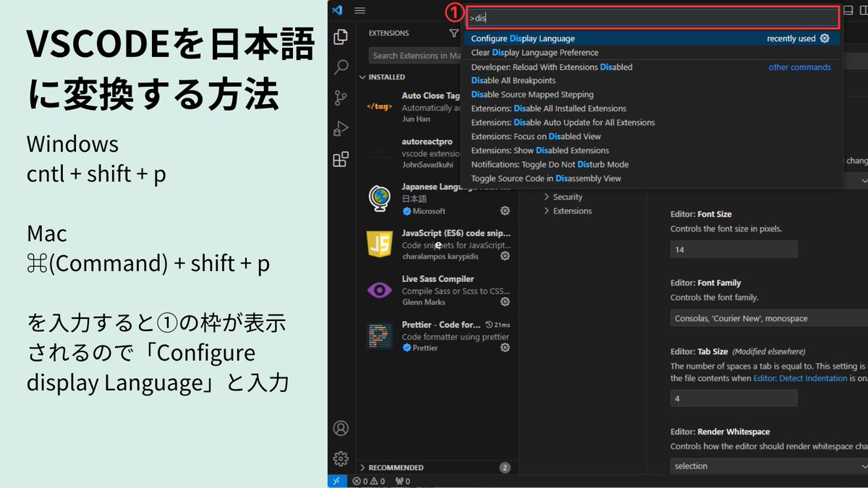Click the charalampos karypidis publisher name
Screen dimensions: 868x488
[x=441, y=256]
